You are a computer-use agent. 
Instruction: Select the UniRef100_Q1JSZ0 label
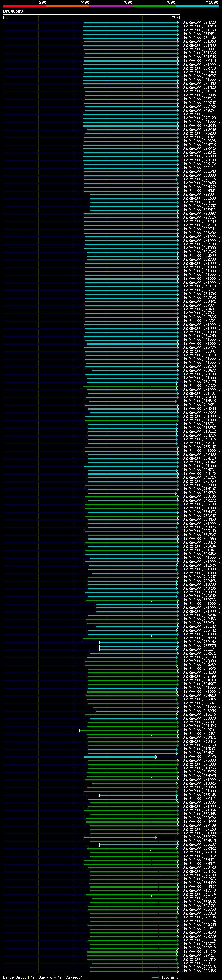(199, 951)
